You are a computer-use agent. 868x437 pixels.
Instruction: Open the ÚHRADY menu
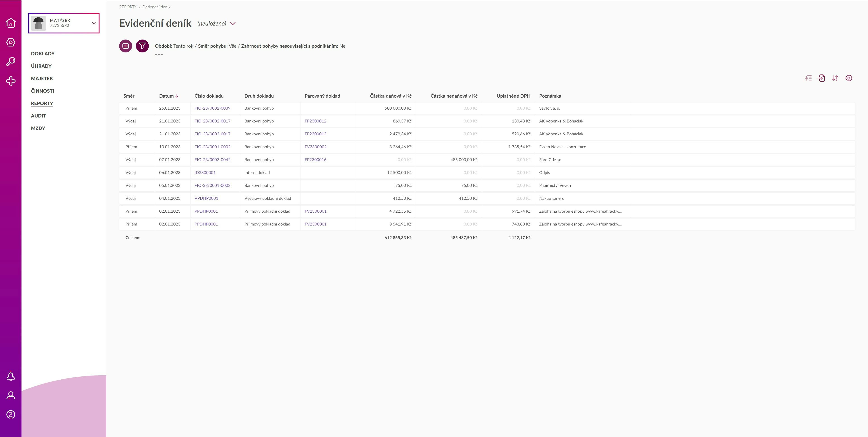(41, 66)
